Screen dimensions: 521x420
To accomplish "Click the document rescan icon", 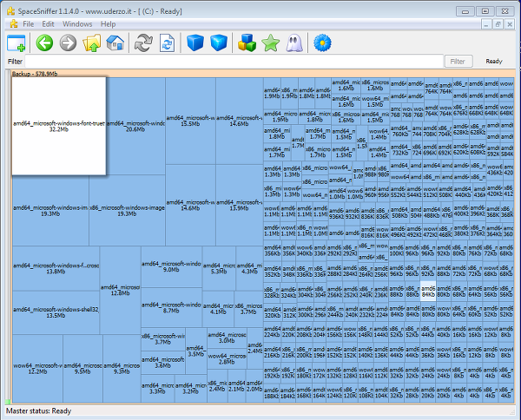I will (x=167, y=43).
